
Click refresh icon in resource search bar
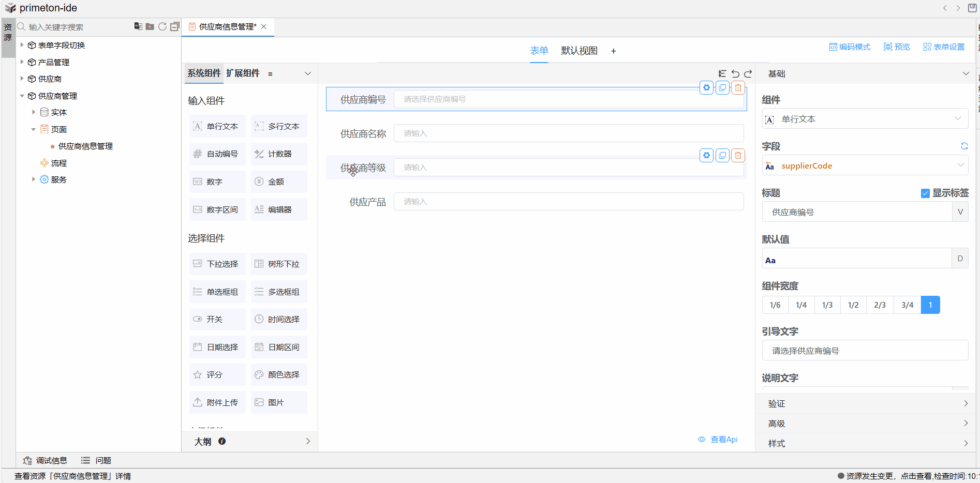[162, 26]
